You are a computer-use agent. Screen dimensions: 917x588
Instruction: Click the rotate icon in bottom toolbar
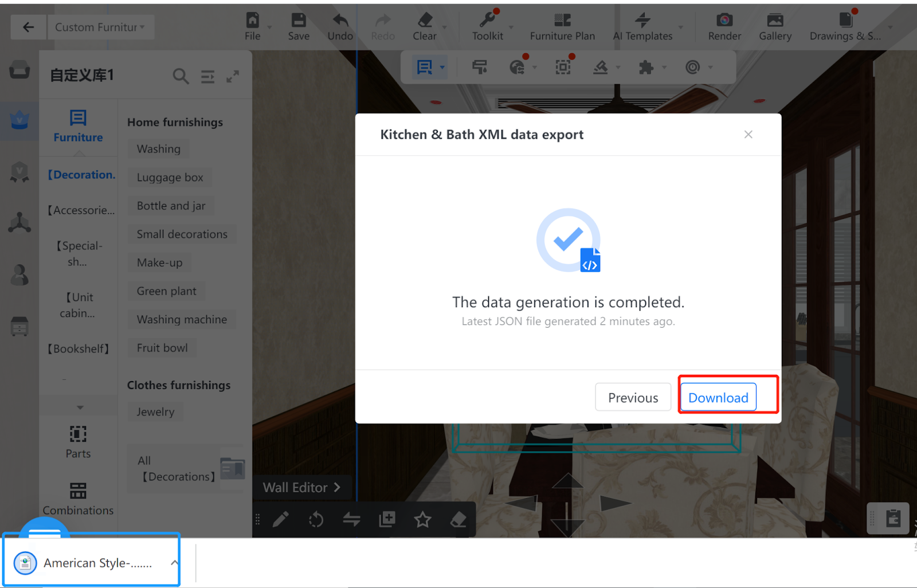click(316, 520)
